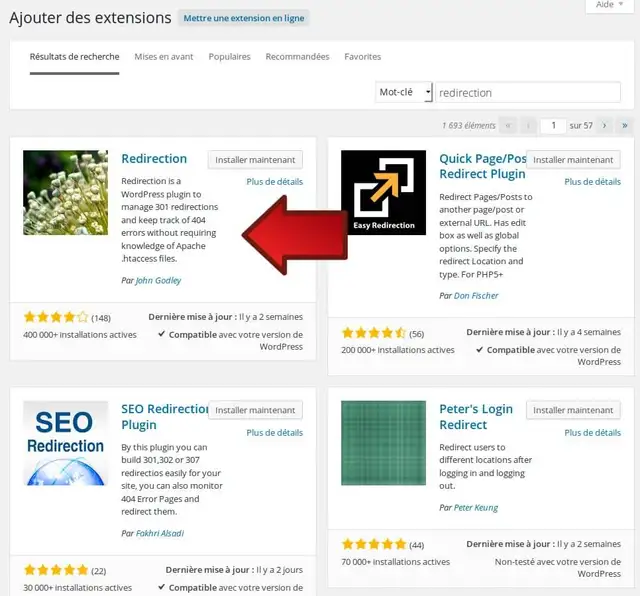Click 'Il y a 2 jours' update text

[x=280, y=570]
